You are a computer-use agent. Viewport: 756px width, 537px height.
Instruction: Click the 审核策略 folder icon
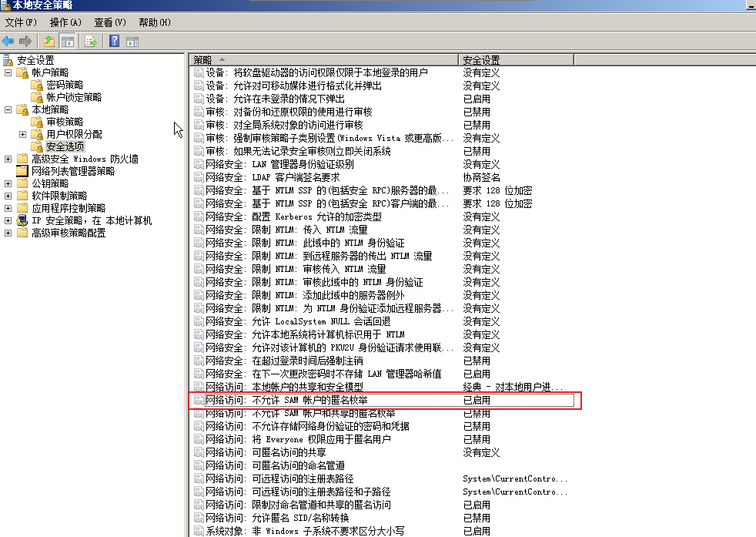click(37, 122)
